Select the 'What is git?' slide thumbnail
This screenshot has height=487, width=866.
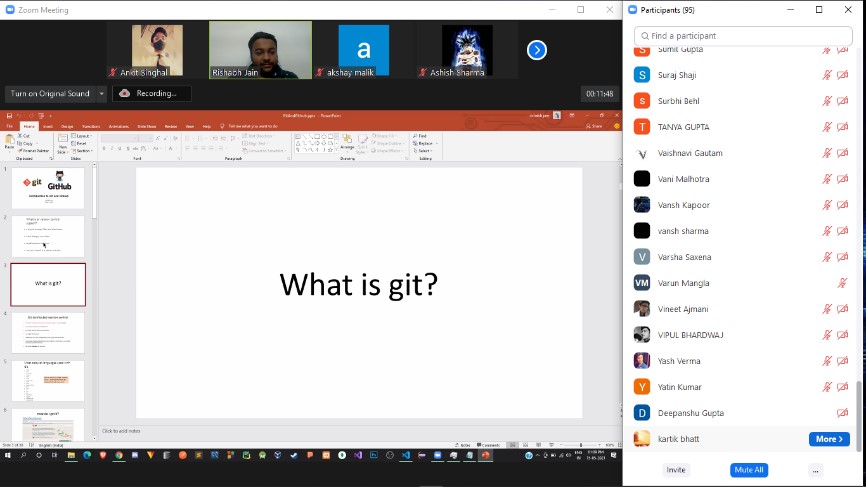(48, 284)
